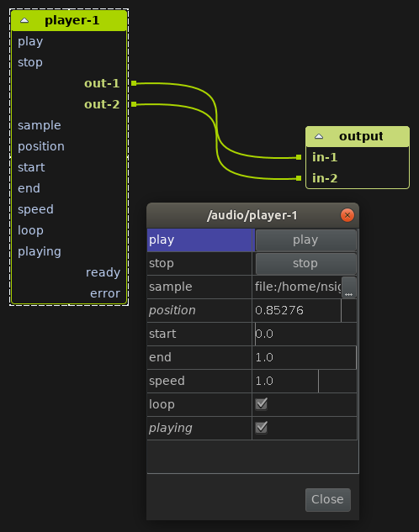
Task: Click the in-1 label on output node
Action: point(325,157)
